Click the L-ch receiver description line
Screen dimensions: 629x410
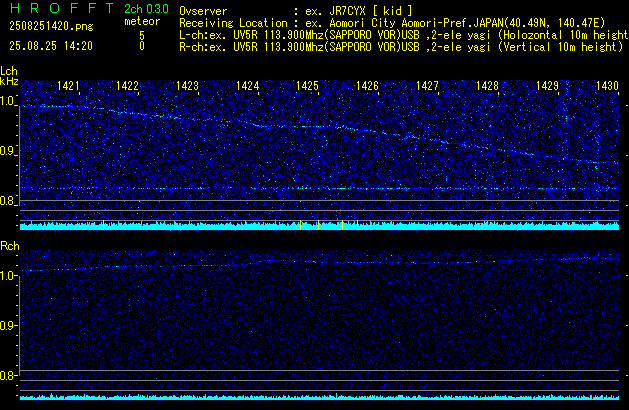404,35
